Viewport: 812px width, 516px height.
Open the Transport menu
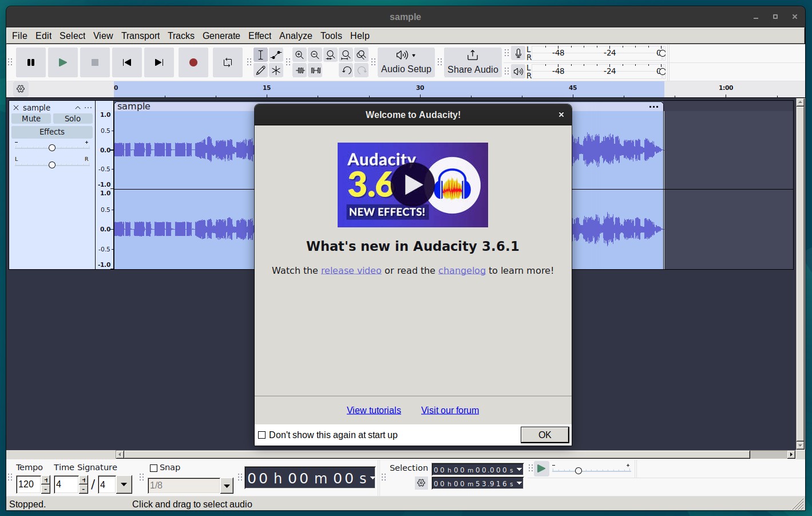(x=141, y=36)
